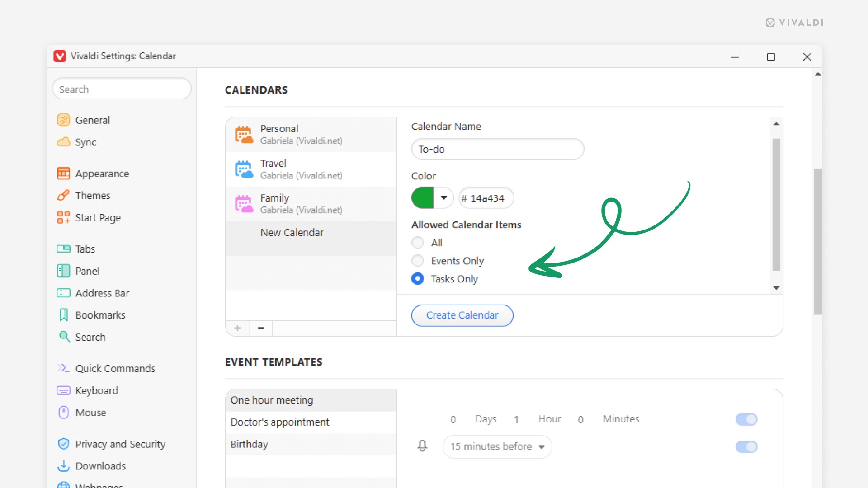This screenshot has height=488, width=868.
Task: Click the Address Bar icon
Action: (64, 293)
